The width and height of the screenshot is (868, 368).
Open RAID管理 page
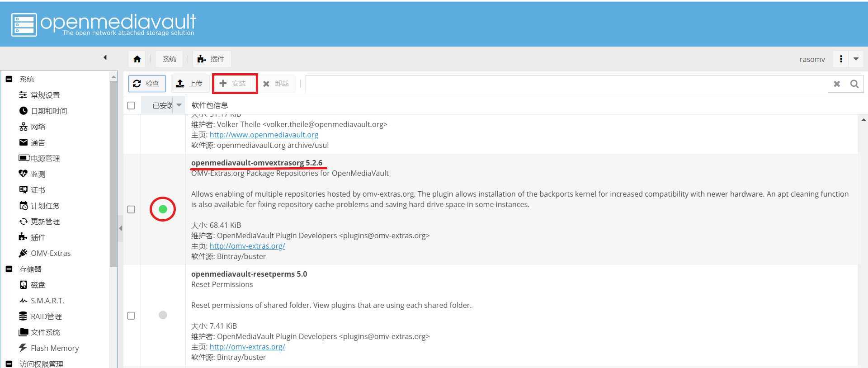point(46,316)
